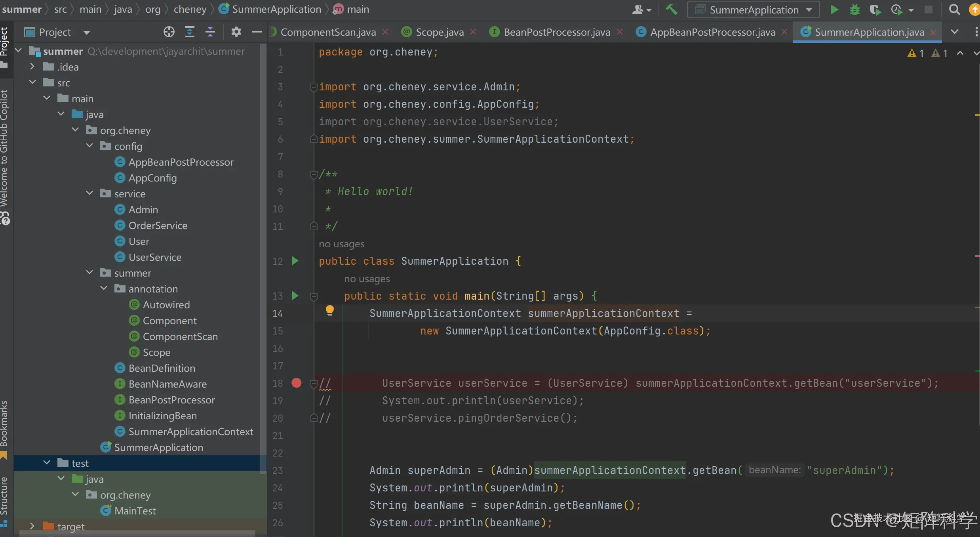980x537 pixels.
Task: Switch to BeanPostProcessor.java tab
Action: [x=556, y=32]
